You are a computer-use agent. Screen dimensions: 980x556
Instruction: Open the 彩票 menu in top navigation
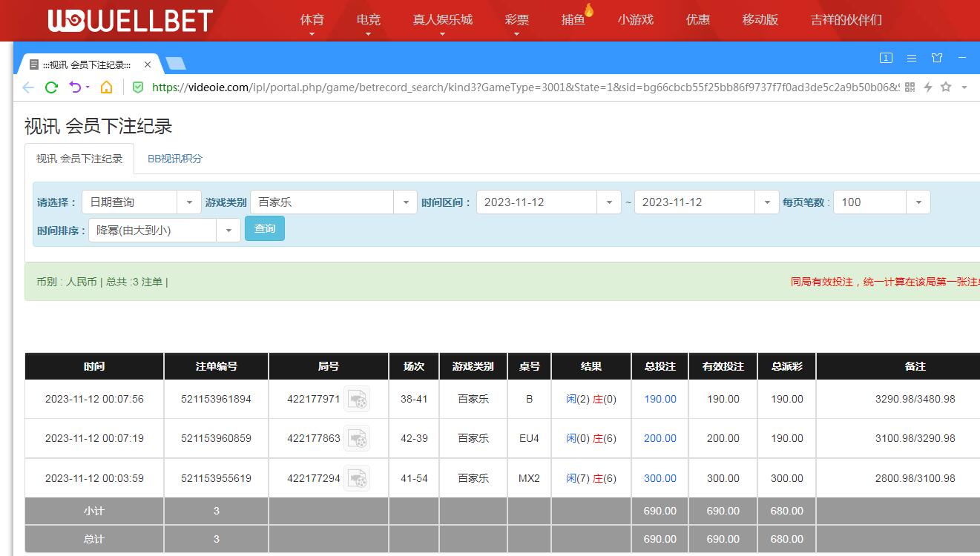(x=516, y=20)
